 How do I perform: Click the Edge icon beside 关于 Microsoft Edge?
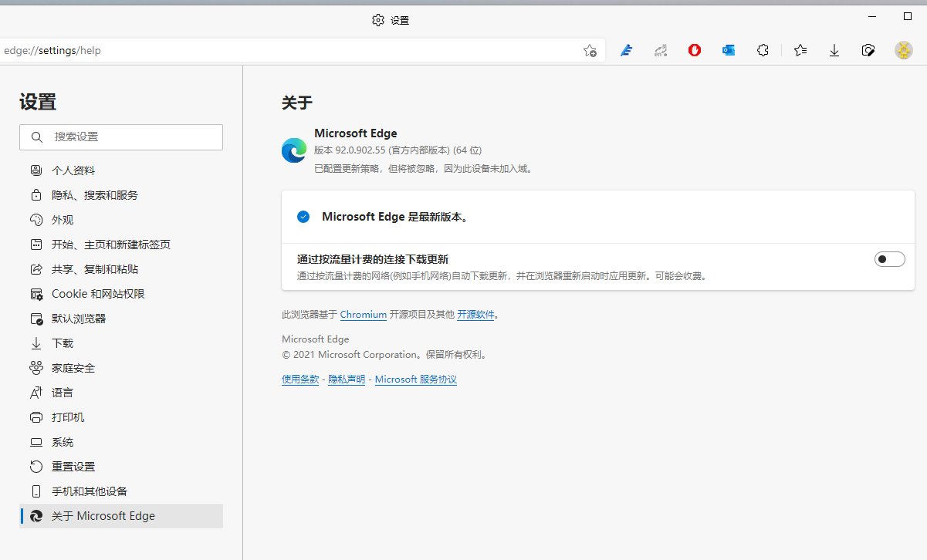click(x=36, y=516)
